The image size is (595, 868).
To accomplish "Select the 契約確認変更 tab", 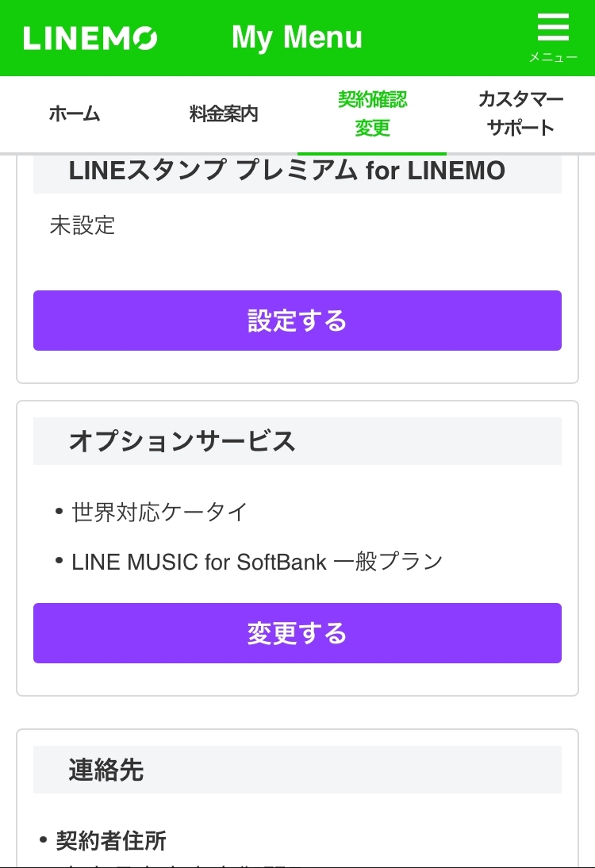I will (372, 113).
